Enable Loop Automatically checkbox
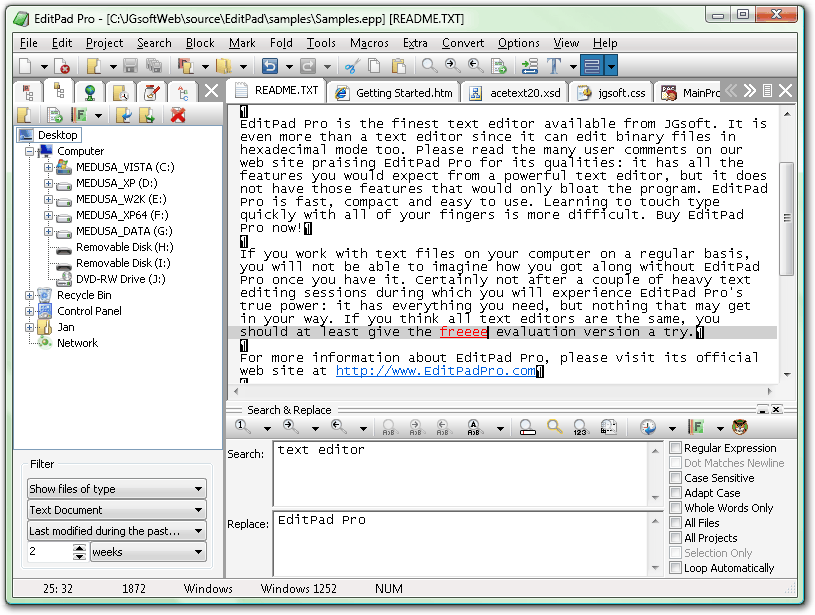815x615 pixels. coord(675,568)
